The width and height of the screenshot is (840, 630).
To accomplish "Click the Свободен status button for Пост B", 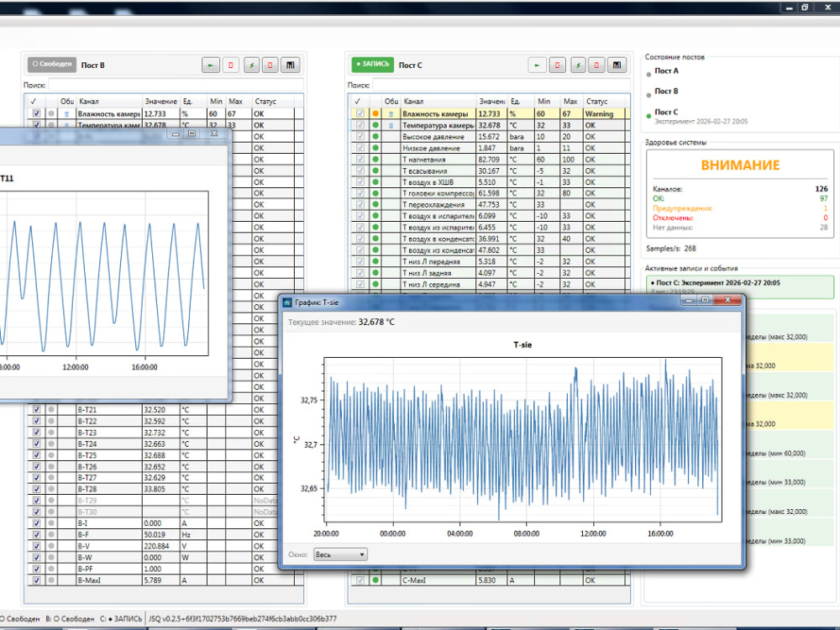I will pos(52,65).
